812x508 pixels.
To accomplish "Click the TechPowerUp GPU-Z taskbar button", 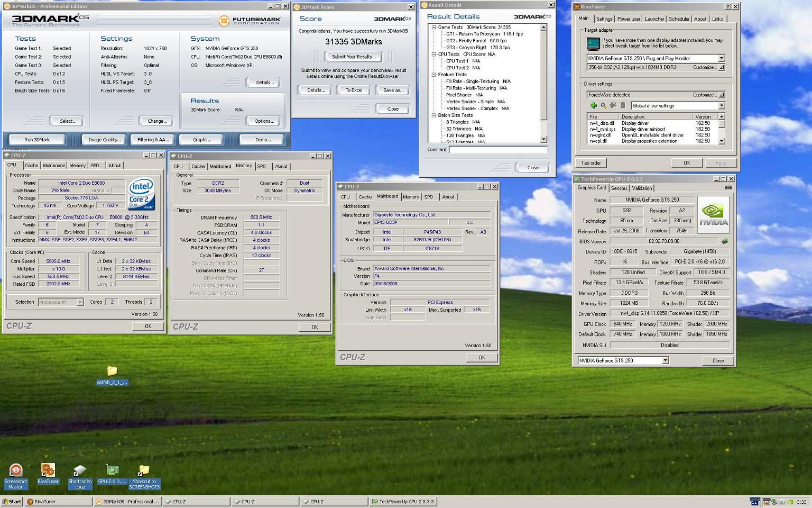I will [403, 502].
